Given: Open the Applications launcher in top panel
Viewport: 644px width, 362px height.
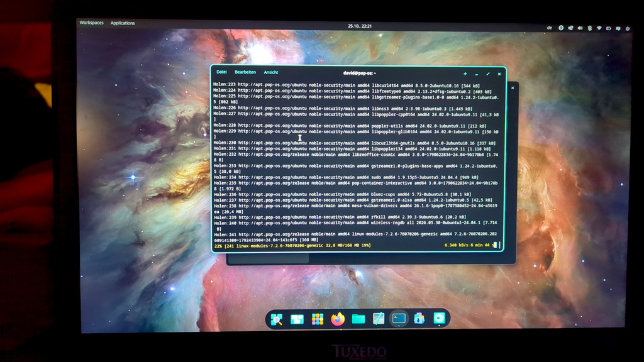Looking at the screenshot, I should coord(123,23).
